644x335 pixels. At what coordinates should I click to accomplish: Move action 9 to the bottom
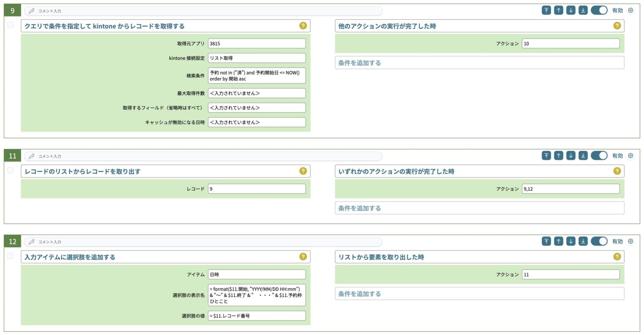(583, 10)
